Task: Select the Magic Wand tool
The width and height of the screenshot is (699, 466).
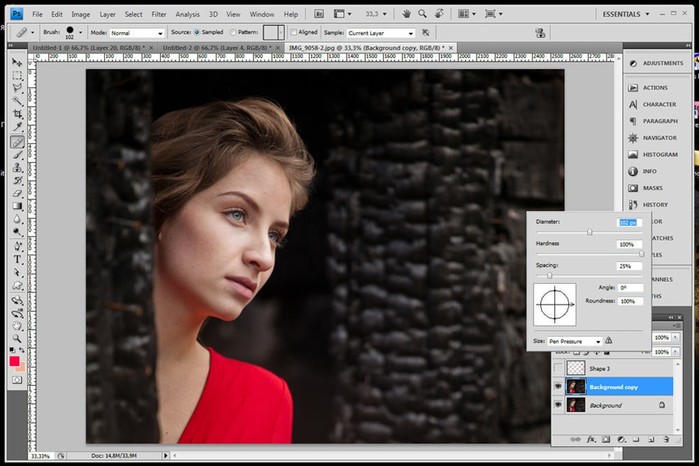Action: [17, 101]
